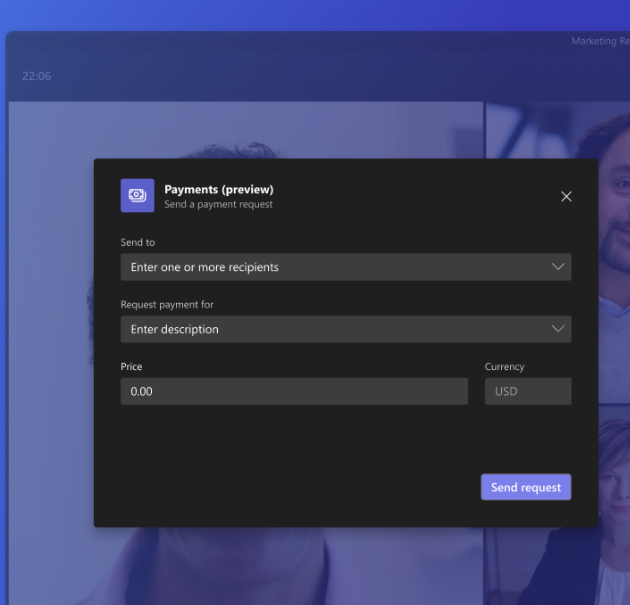Image resolution: width=630 pixels, height=605 pixels.
Task: Open the Send to recipients dropdown
Action: (346, 267)
